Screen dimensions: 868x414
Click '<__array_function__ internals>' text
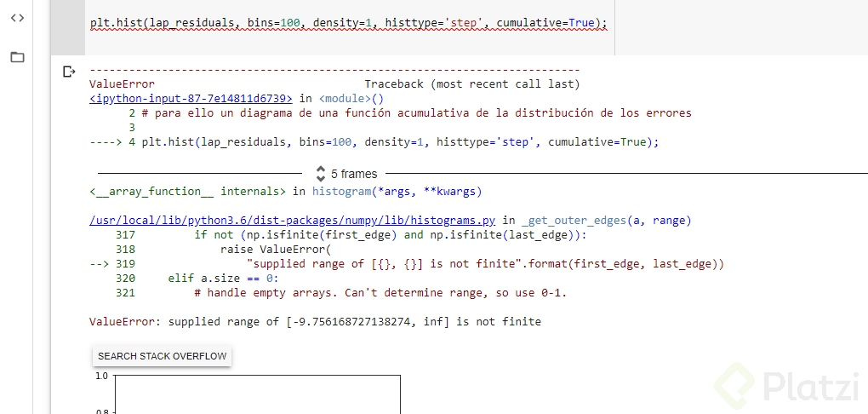click(x=188, y=192)
